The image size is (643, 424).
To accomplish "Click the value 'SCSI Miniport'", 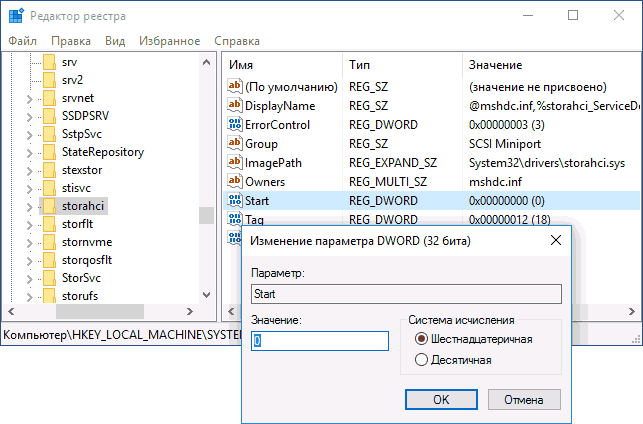I will [505, 144].
